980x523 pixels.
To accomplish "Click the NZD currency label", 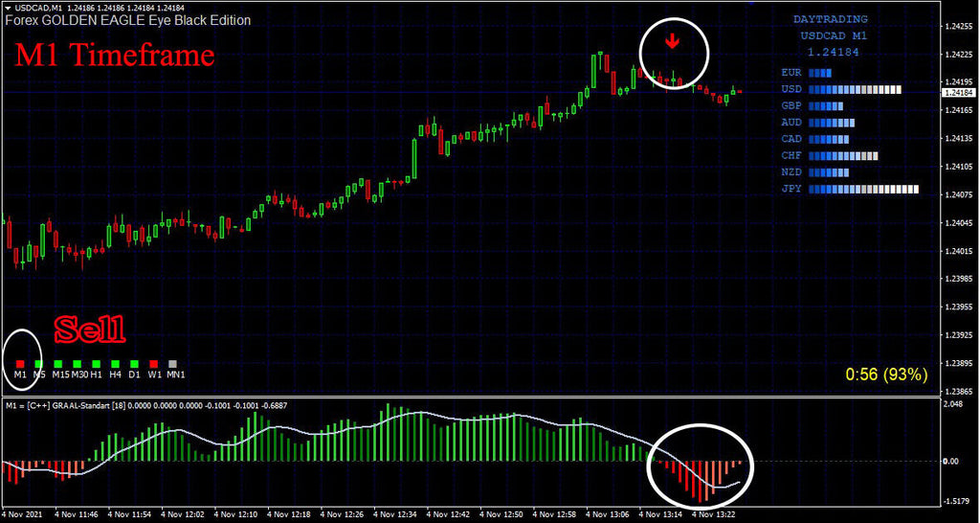I will (x=791, y=172).
